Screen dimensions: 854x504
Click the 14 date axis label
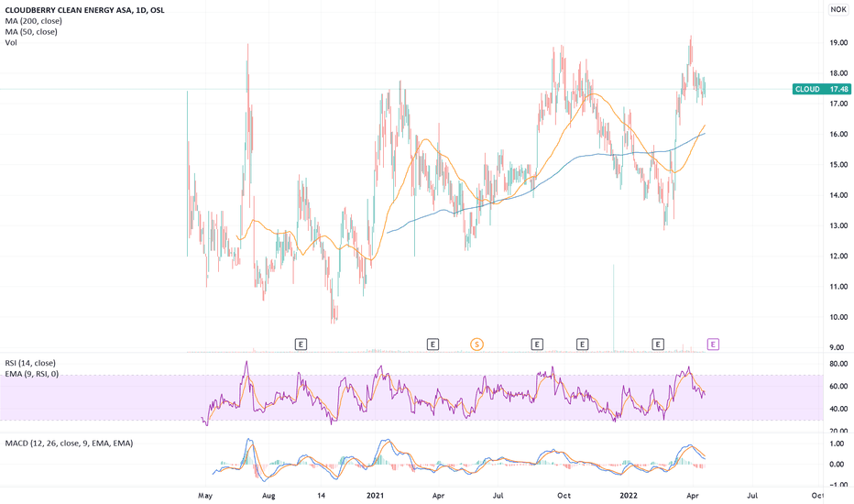[x=322, y=495]
